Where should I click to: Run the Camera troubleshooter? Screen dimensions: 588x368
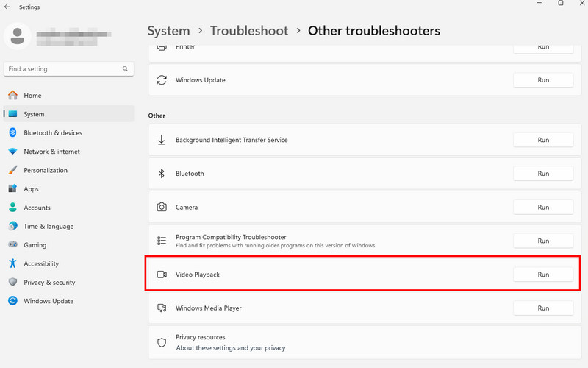542,208
